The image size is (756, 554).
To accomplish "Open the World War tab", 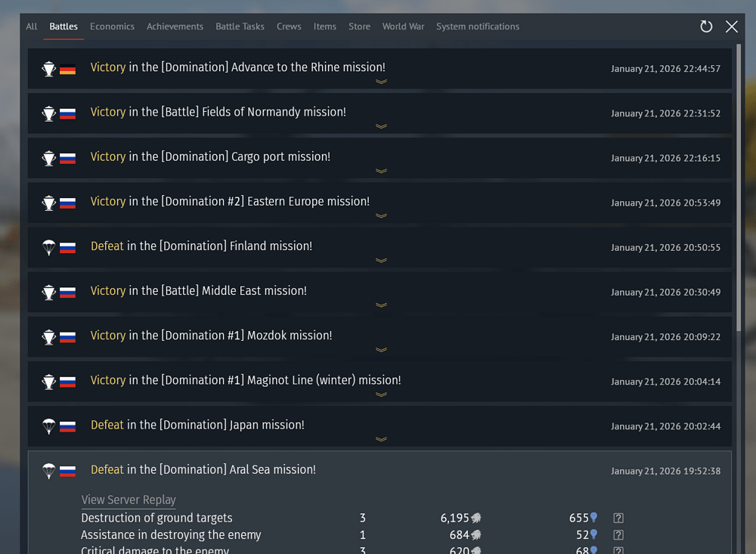I will point(403,26).
